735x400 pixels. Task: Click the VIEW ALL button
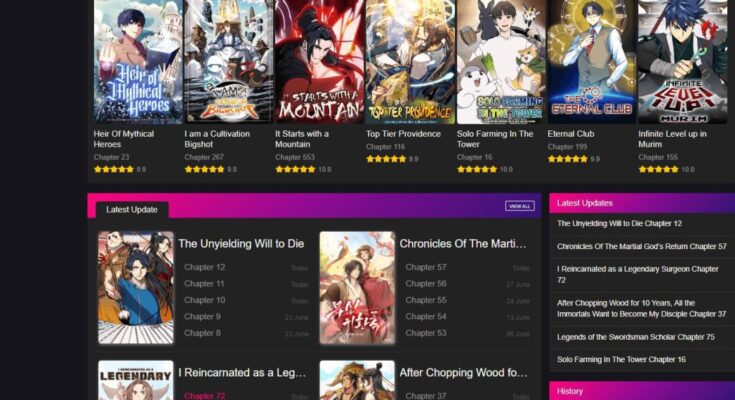click(519, 206)
